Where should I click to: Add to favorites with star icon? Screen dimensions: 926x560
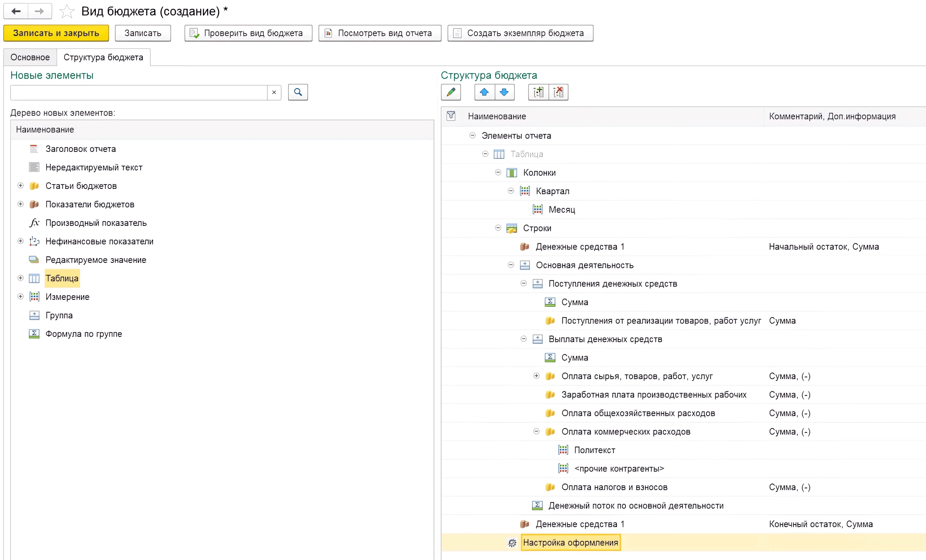[67, 11]
